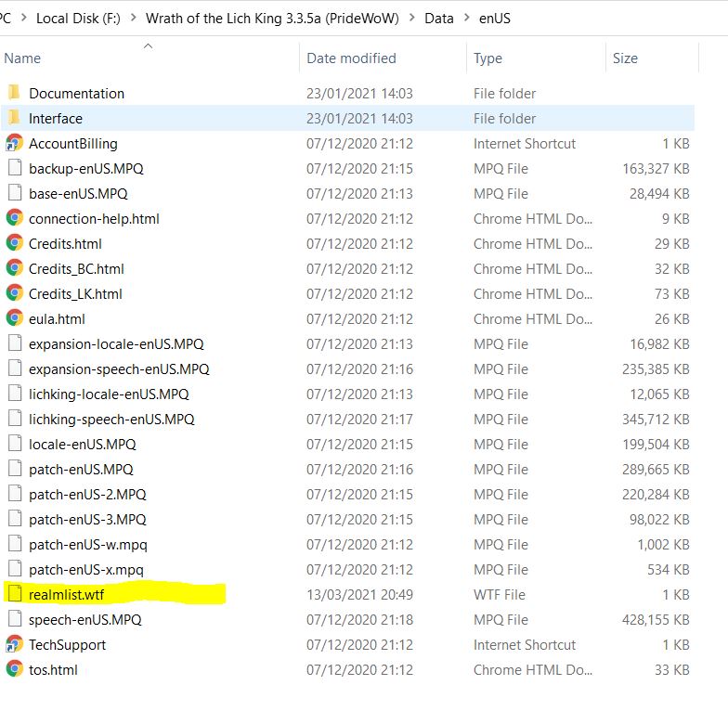Image resolution: width=728 pixels, height=711 pixels.
Task: Click the lichking-locale-enUS.MPQ file icon
Action: pos(15,394)
